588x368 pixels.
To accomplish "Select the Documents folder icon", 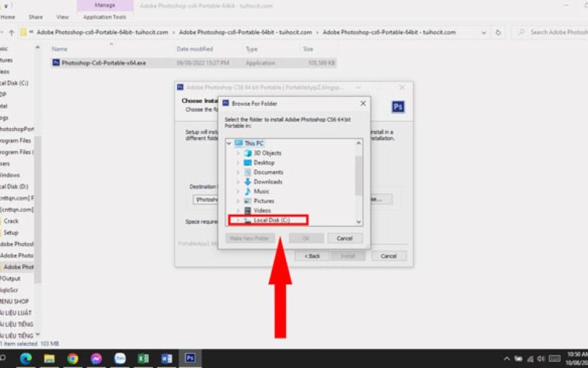I will click(x=248, y=172).
